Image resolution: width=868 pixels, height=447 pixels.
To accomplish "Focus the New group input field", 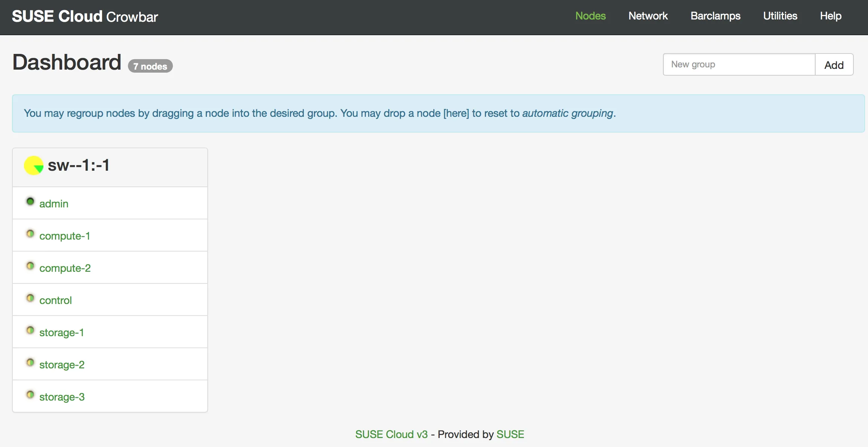I will tap(739, 64).
